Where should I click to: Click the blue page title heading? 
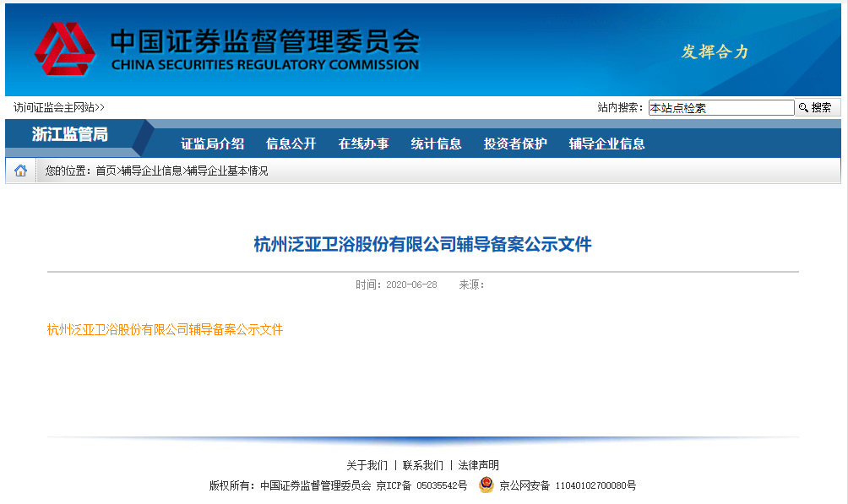[423, 245]
